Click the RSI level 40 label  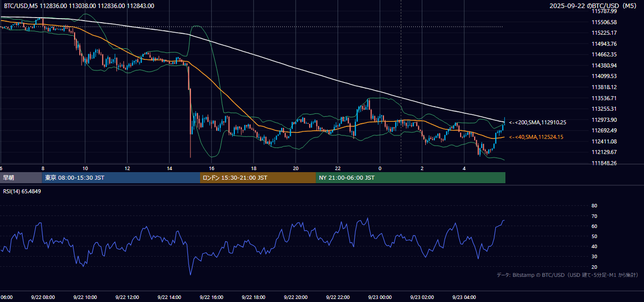594,246
